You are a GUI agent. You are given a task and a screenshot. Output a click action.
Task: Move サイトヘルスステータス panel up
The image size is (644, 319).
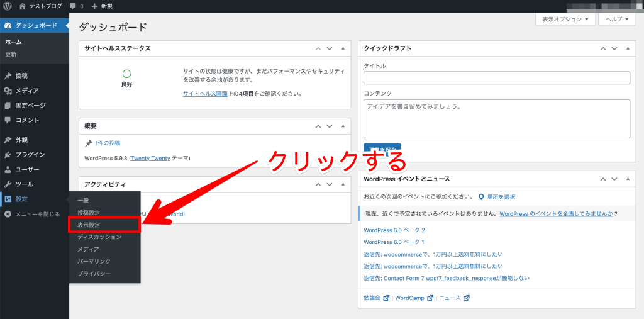pyautogui.click(x=318, y=48)
